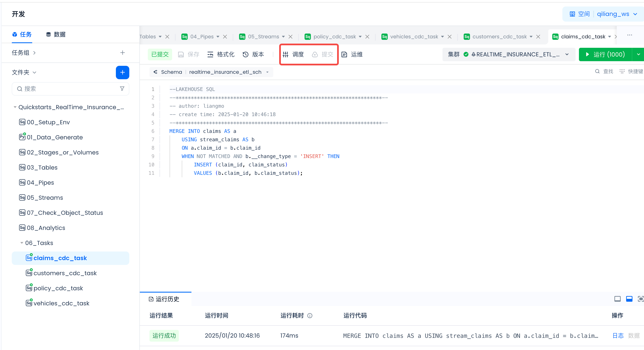Switch to full editor panel layout
This screenshot has width=644, height=350.
pos(617,299)
